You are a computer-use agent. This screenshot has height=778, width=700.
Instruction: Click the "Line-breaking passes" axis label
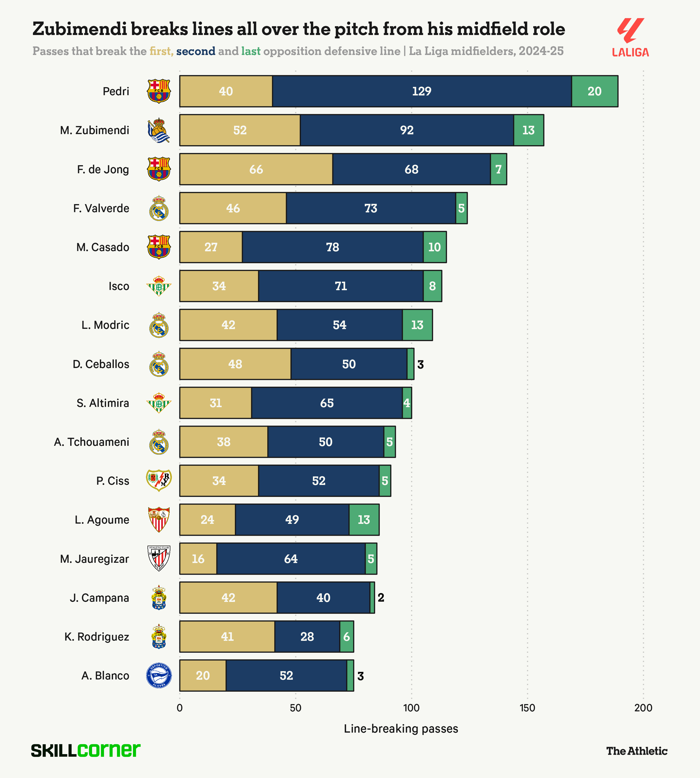(401, 729)
